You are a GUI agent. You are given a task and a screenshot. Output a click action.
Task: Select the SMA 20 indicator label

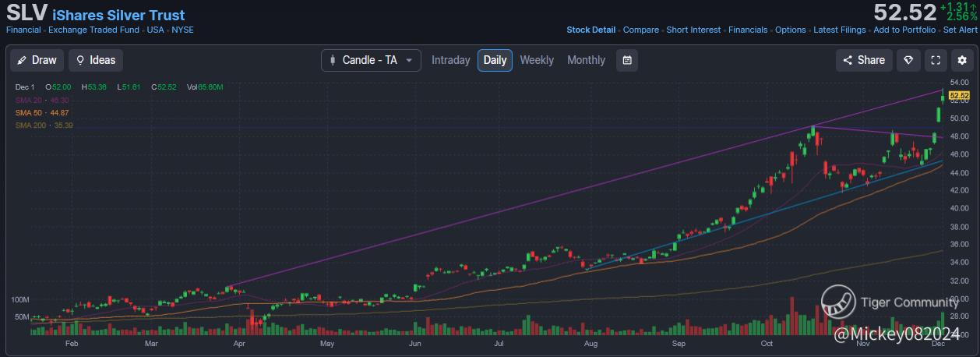(42, 101)
